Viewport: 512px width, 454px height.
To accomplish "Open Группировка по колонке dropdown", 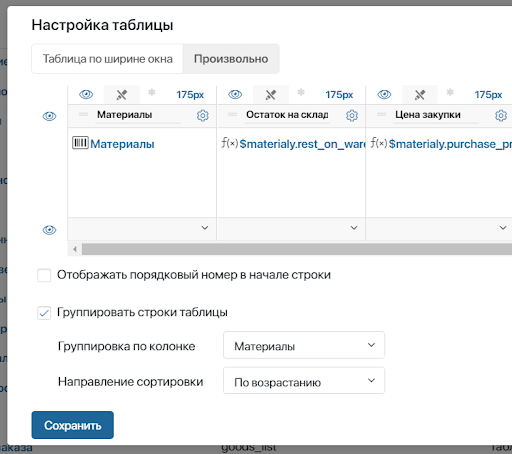I will [304, 345].
